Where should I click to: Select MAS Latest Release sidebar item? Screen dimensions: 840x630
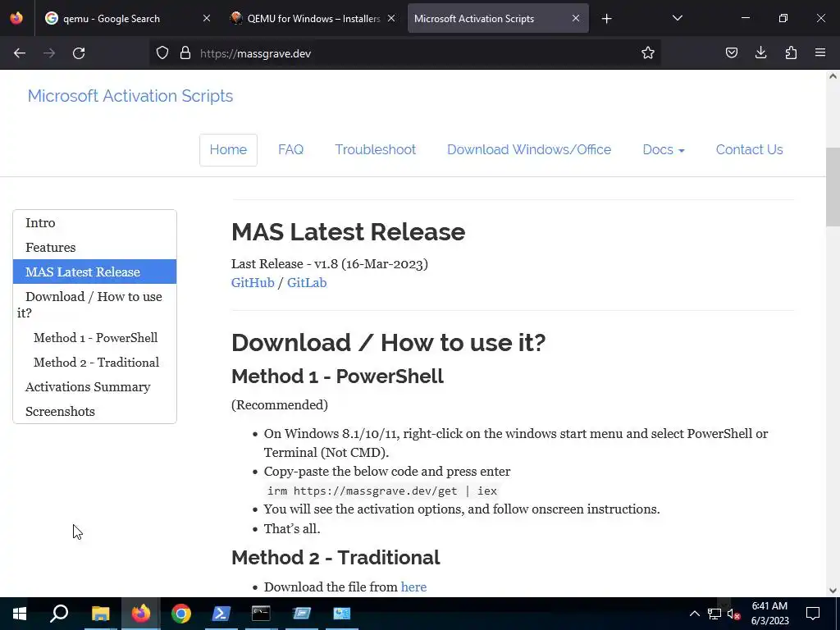tap(94, 272)
